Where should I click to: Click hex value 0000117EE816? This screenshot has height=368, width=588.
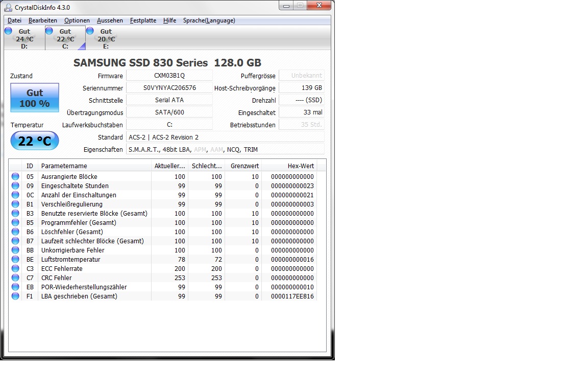[x=292, y=296]
